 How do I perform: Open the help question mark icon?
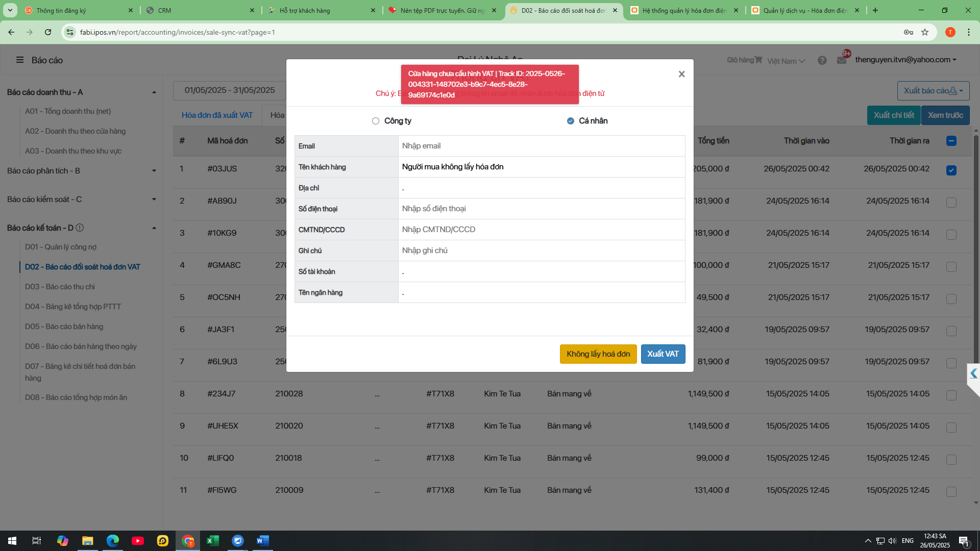(x=822, y=60)
